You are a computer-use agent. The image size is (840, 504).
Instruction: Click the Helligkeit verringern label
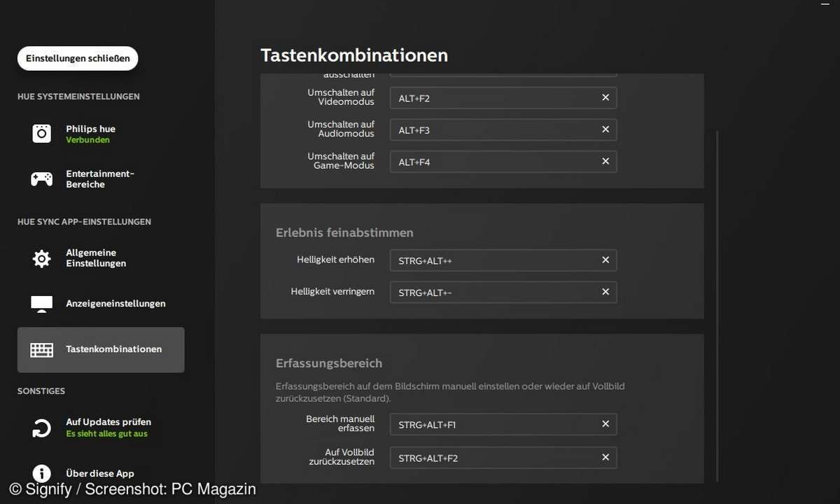coord(332,291)
